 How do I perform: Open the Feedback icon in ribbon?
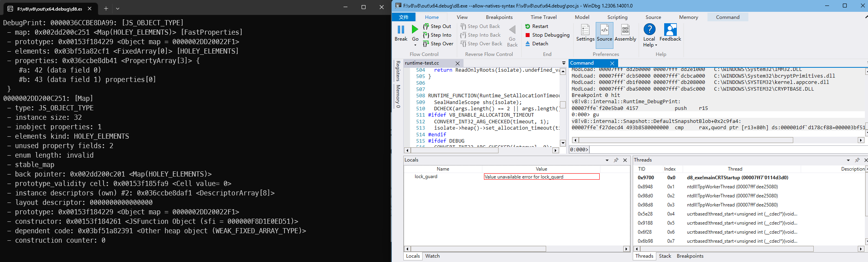click(670, 30)
